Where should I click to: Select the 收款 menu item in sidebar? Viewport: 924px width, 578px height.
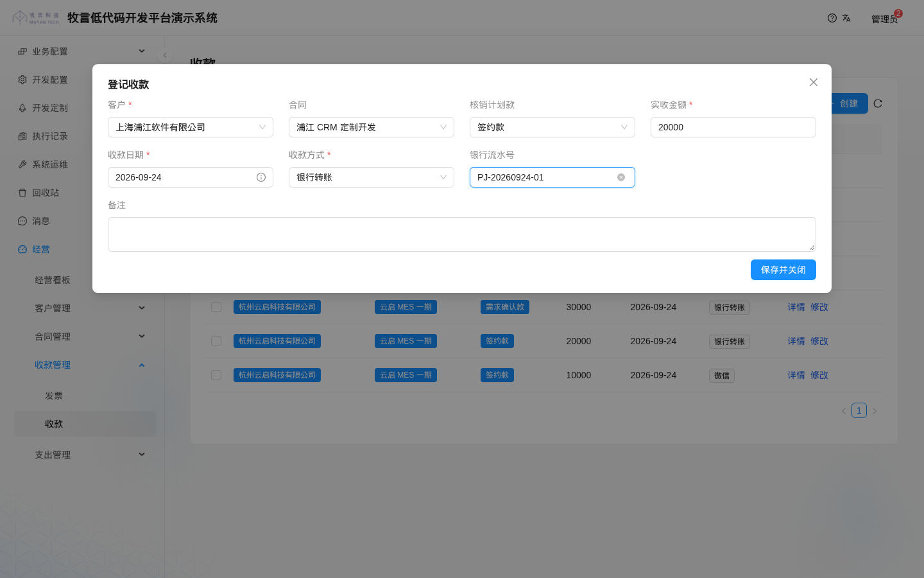click(x=85, y=424)
